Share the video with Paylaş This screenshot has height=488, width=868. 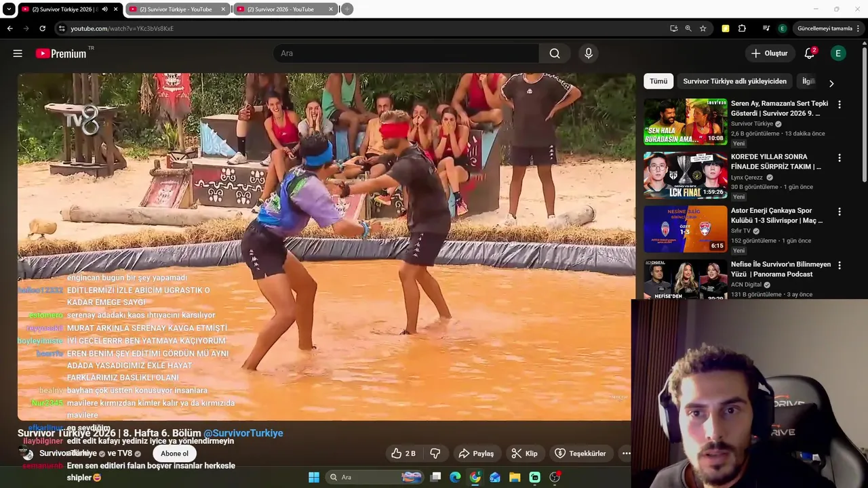coord(477,453)
